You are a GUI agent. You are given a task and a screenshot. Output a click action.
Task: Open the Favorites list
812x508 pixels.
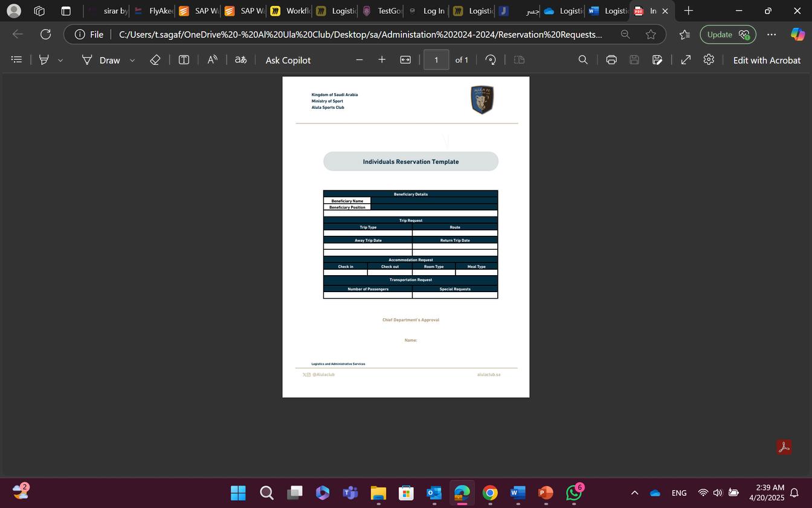coord(685,34)
